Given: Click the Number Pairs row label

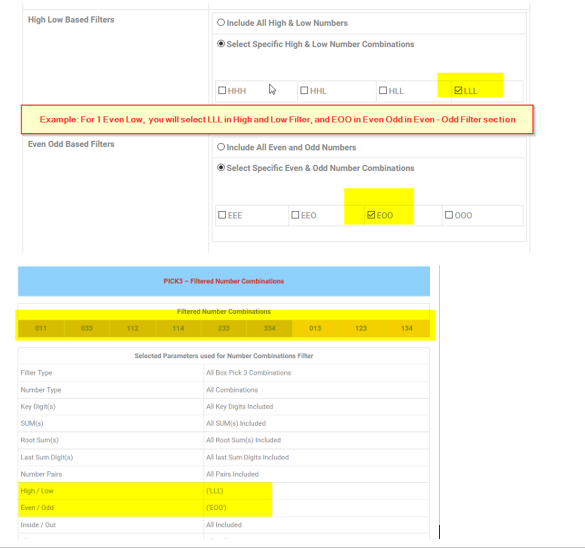Looking at the screenshot, I should pos(41,474).
